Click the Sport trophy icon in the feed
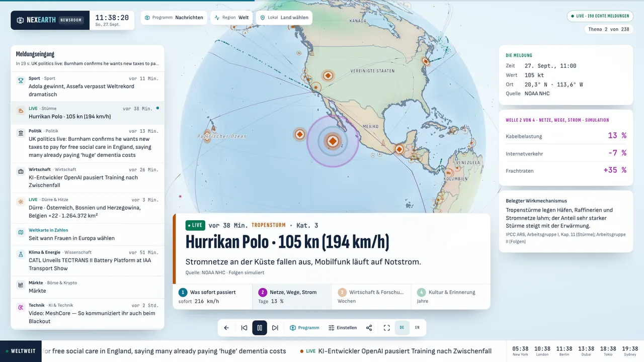This screenshot has width=644, height=362. [21, 80]
